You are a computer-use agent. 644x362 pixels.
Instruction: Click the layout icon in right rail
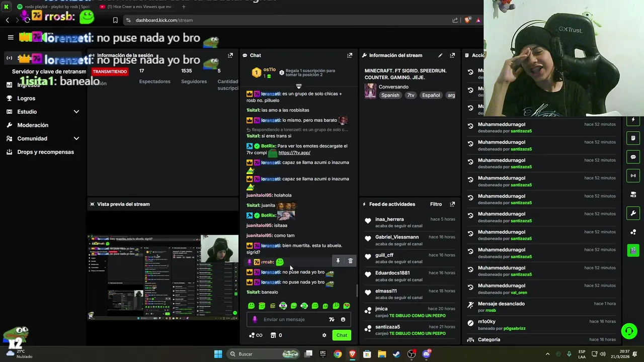point(633,195)
